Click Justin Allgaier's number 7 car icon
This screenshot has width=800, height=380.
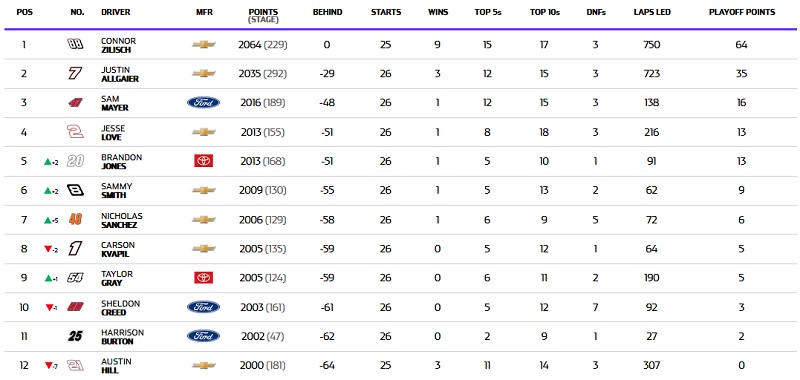[x=75, y=73]
